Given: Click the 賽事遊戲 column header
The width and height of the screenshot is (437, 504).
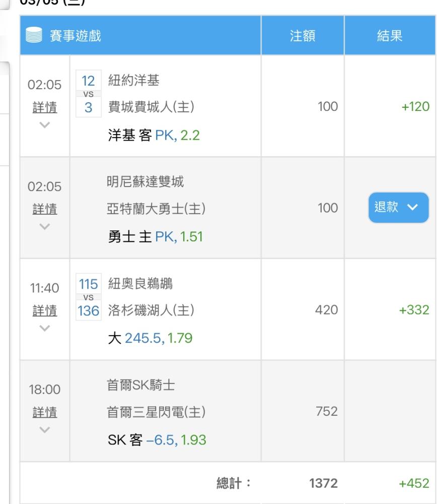Looking at the screenshot, I should (76, 35).
